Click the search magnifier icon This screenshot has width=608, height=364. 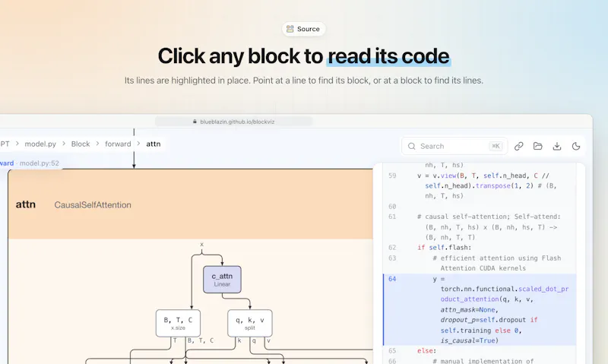412,146
